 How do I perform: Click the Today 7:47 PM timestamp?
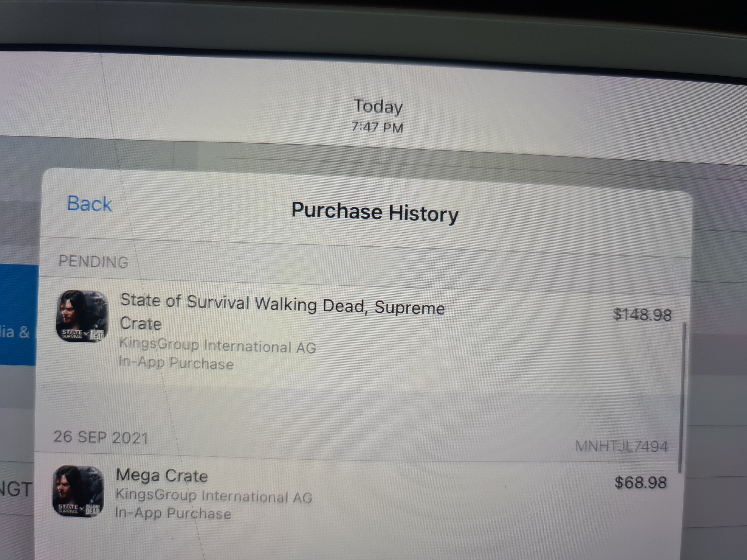tap(378, 116)
